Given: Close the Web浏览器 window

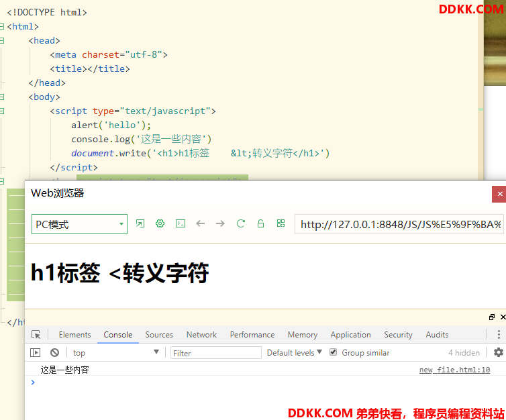Looking at the screenshot, I should 499,194.
